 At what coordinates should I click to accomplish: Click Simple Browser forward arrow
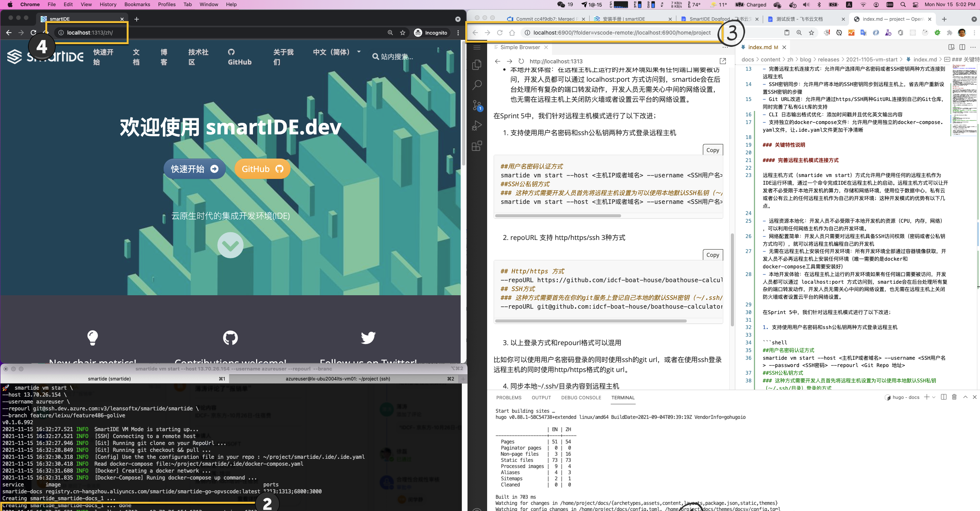point(509,61)
